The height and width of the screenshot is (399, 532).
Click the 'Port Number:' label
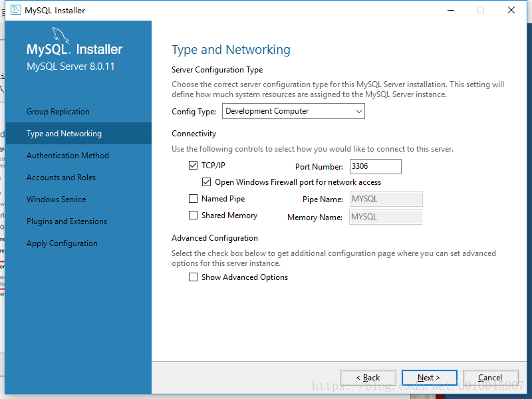[x=319, y=167]
